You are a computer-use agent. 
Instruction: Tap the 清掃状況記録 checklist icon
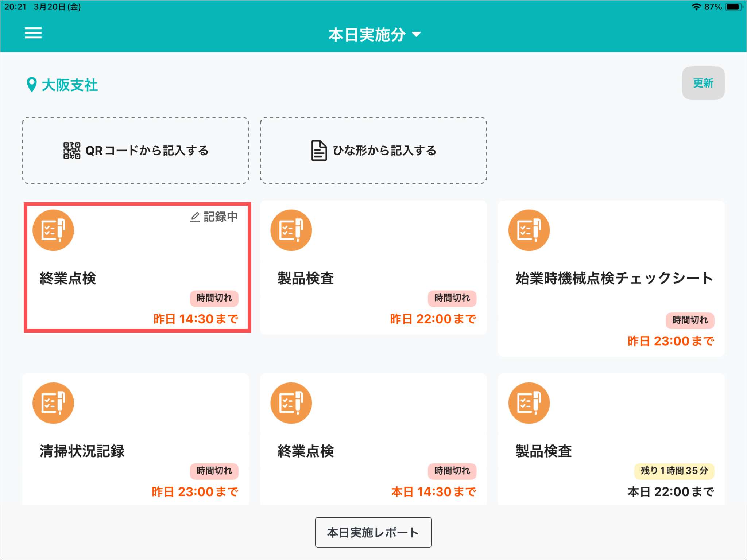pyautogui.click(x=53, y=403)
